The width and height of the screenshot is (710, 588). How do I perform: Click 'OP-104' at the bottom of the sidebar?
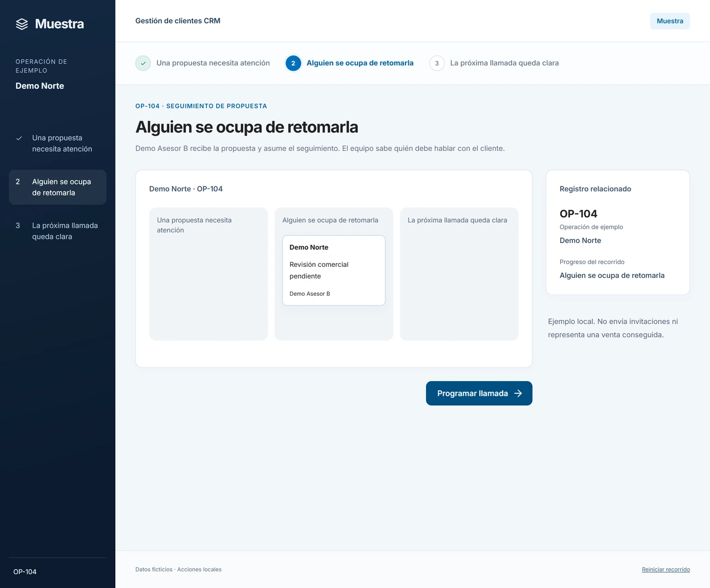pos(25,572)
